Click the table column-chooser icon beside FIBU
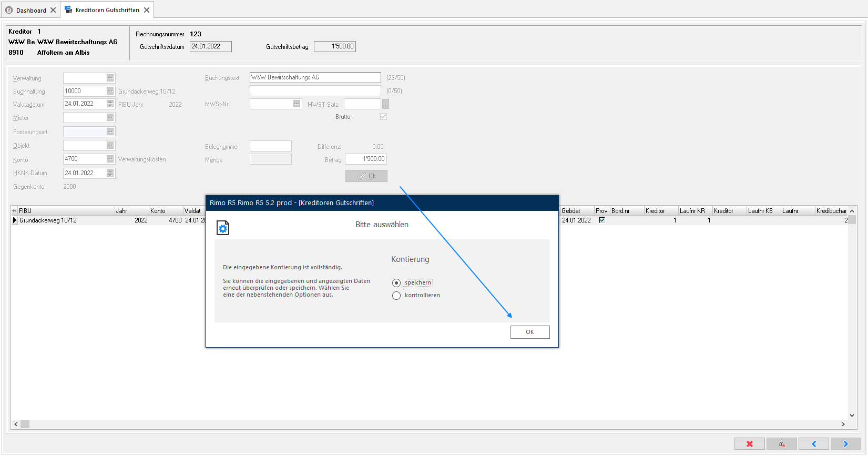Image resolution: width=868 pixels, height=456 pixels. pyautogui.click(x=14, y=211)
